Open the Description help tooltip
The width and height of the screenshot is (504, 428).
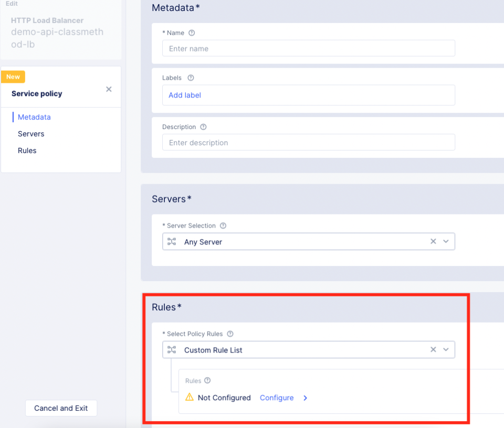pyautogui.click(x=204, y=126)
